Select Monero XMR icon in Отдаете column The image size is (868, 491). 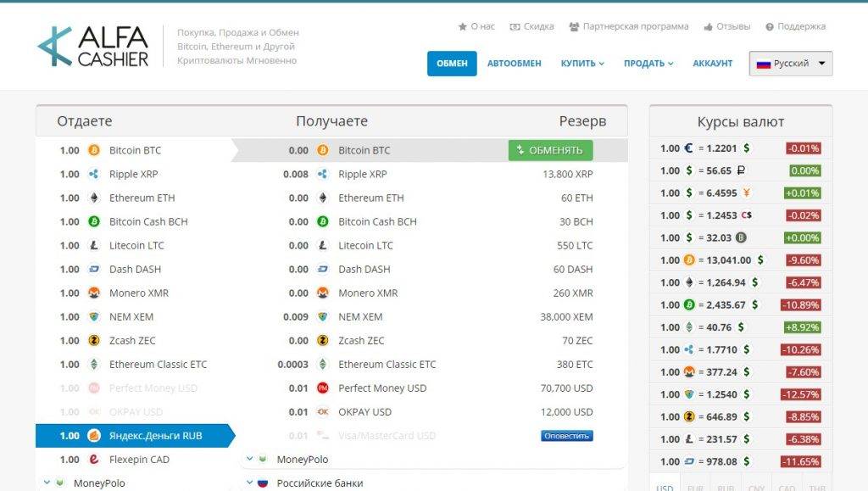coord(94,293)
